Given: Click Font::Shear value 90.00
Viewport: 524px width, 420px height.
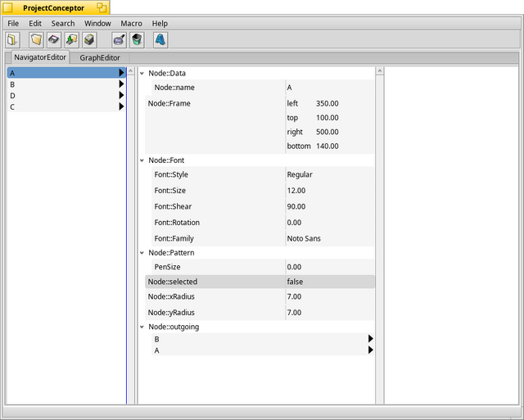Looking at the screenshot, I should 296,207.
